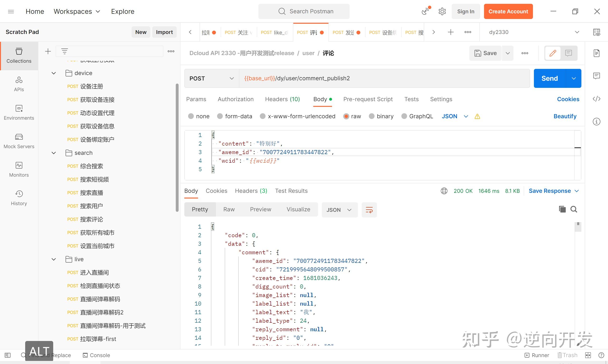This screenshot has height=364, width=608.
Task: Choose the none body radio option
Action: coord(191,116)
